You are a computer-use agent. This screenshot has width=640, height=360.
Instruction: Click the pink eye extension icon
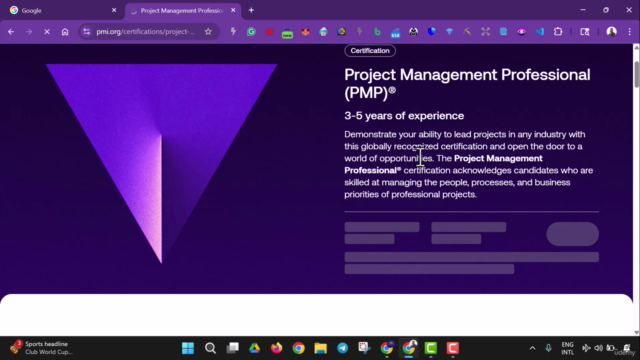point(522,31)
